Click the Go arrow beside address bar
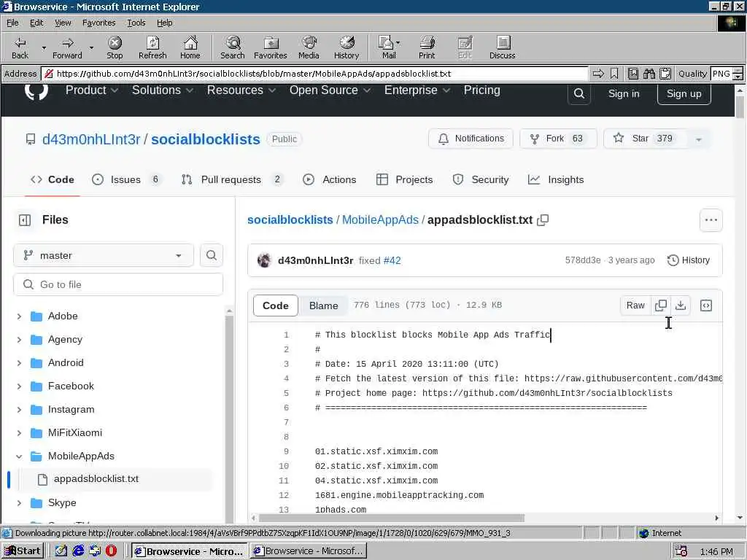The image size is (747, 560). pyautogui.click(x=598, y=74)
